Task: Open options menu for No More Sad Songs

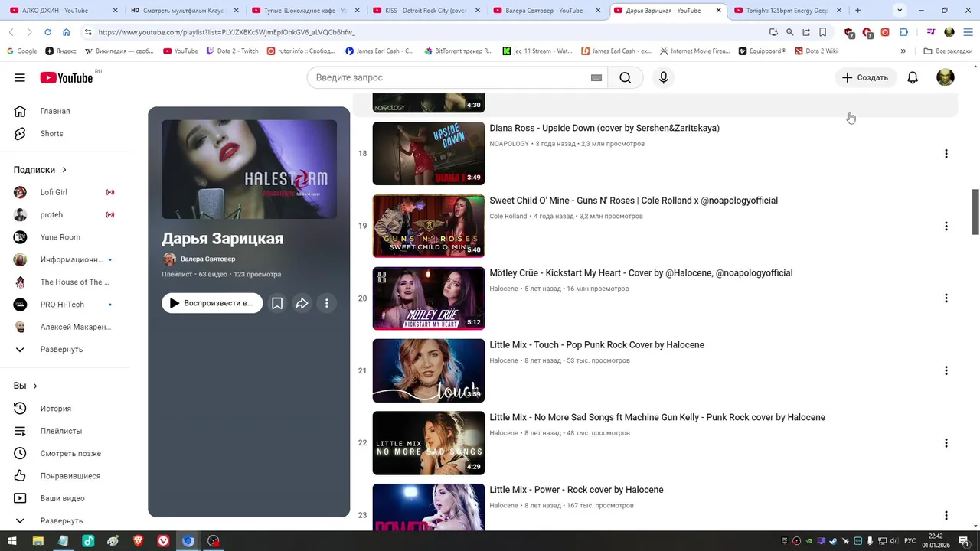Action: 946,443
